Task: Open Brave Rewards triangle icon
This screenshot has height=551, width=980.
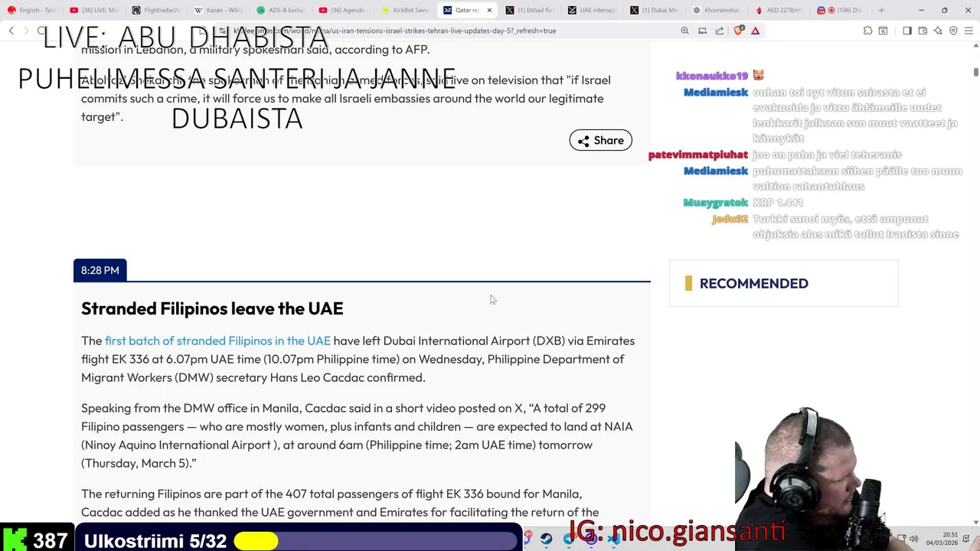Action: tap(755, 31)
